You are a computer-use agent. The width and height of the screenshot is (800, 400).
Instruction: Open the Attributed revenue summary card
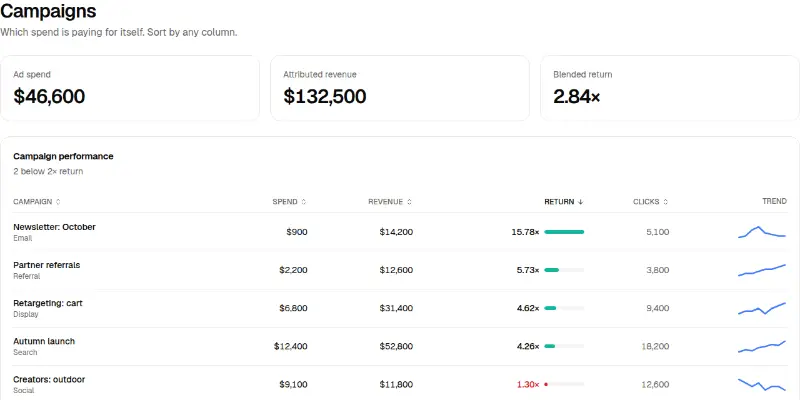pyautogui.click(x=399, y=88)
